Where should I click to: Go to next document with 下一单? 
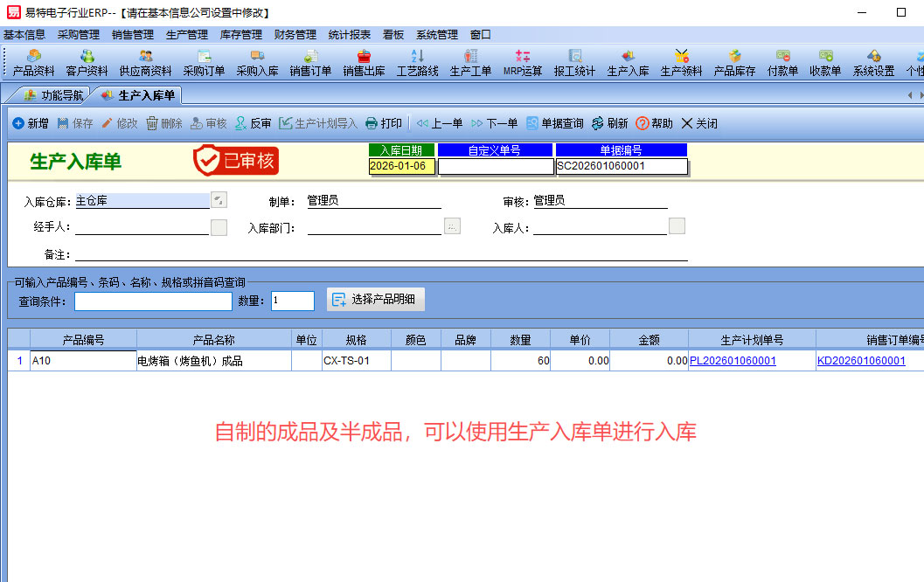click(495, 123)
